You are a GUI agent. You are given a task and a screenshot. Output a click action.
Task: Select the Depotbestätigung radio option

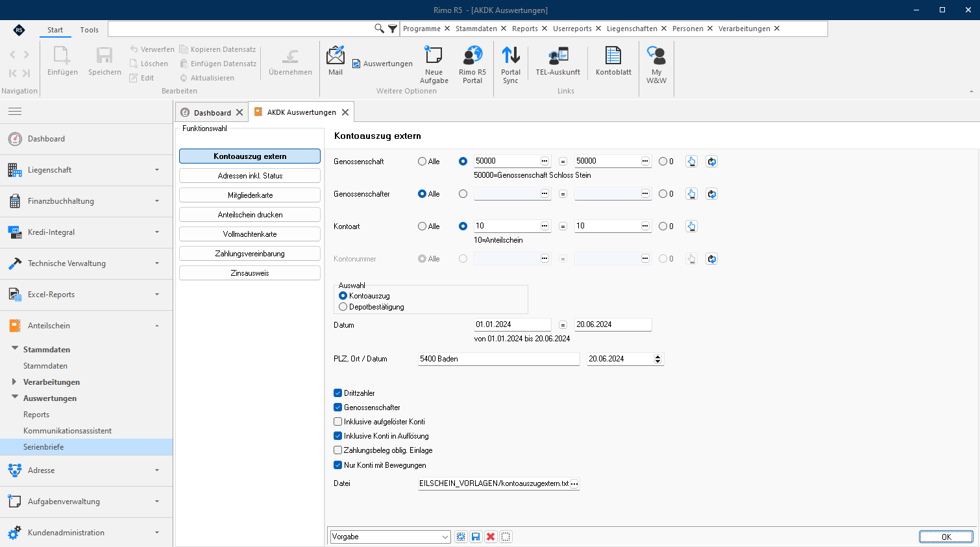pos(343,307)
